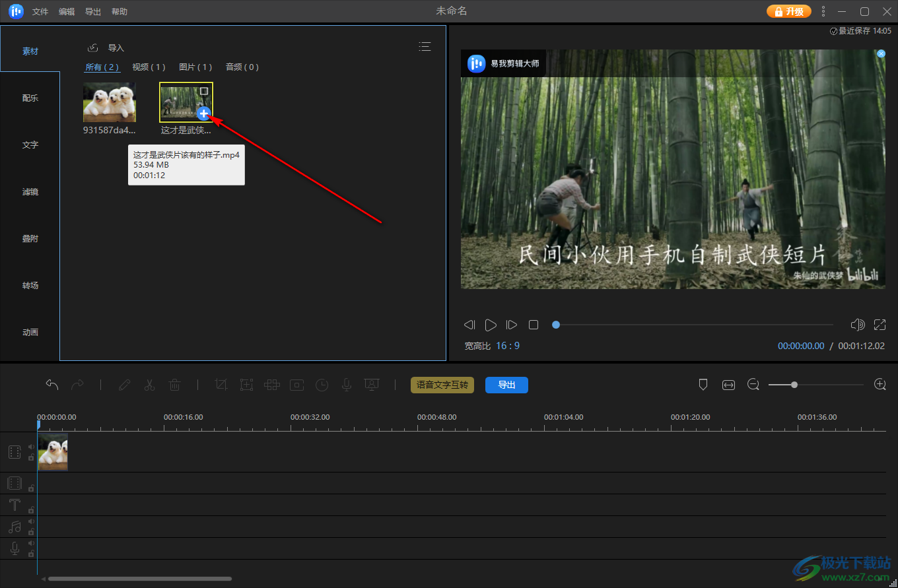Open the clock duration tool
Viewport: 898px width, 588px height.
[322, 385]
